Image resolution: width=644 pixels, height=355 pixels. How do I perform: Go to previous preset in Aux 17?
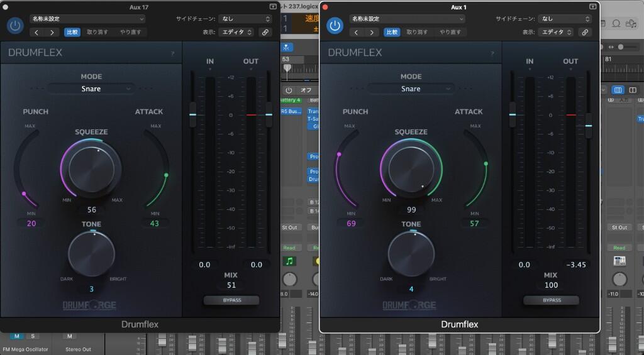click(x=36, y=32)
